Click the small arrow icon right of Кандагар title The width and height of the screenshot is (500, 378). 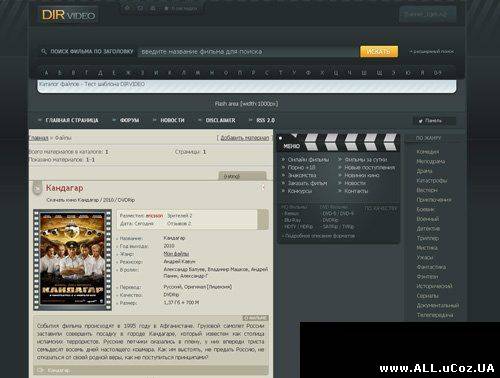click(263, 188)
